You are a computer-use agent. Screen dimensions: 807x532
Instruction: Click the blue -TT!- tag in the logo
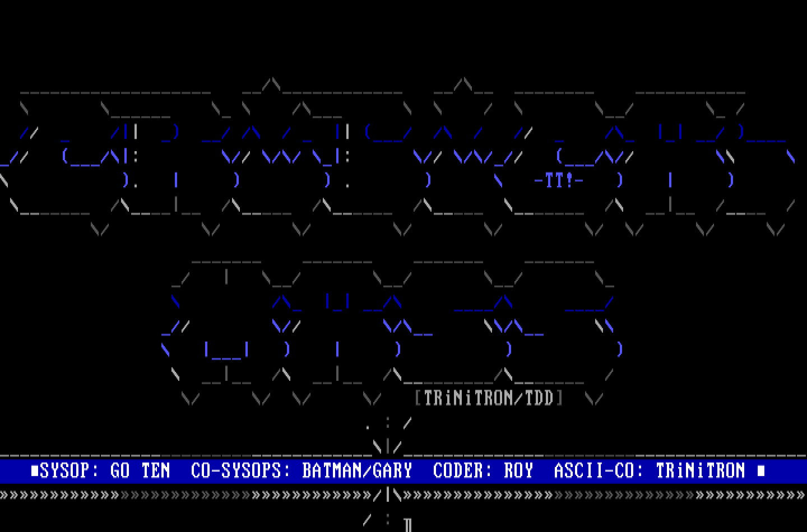pos(559,180)
